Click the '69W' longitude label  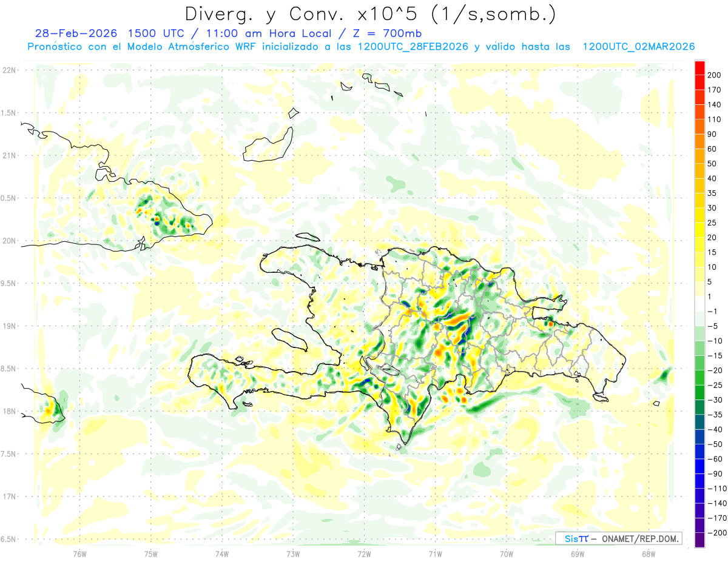pos(578,554)
